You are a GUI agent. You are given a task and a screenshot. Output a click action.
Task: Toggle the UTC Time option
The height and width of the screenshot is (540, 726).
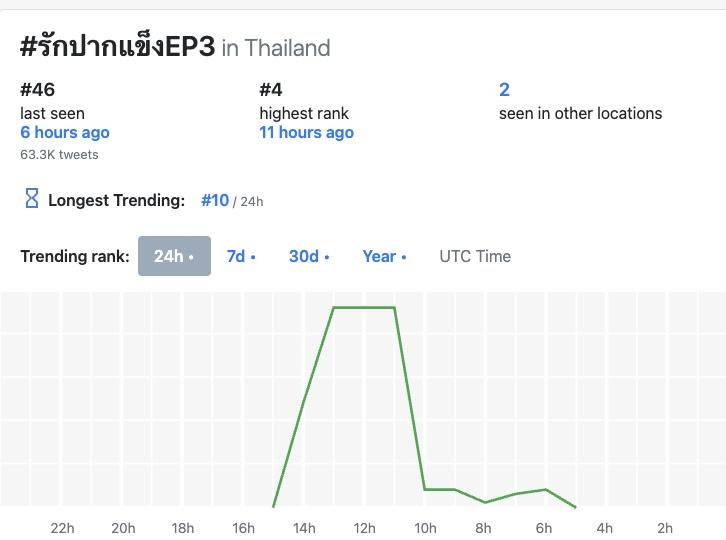[475, 256]
